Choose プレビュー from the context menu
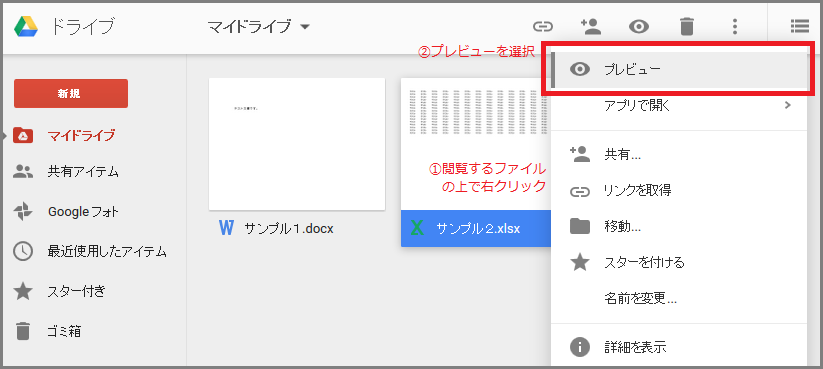This screenshot has height=369, width=823. pos(679,69)
